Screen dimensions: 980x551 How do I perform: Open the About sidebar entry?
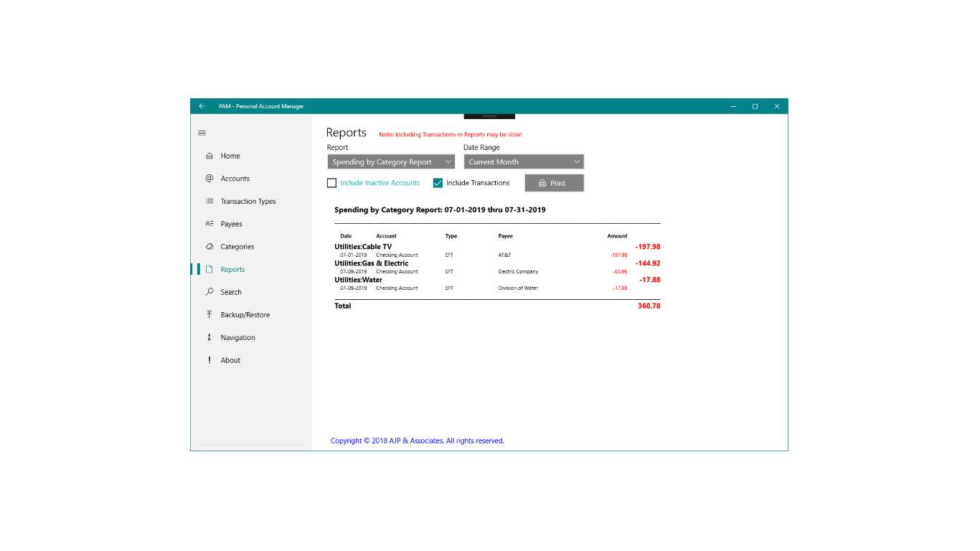click(x=251, y=360)
